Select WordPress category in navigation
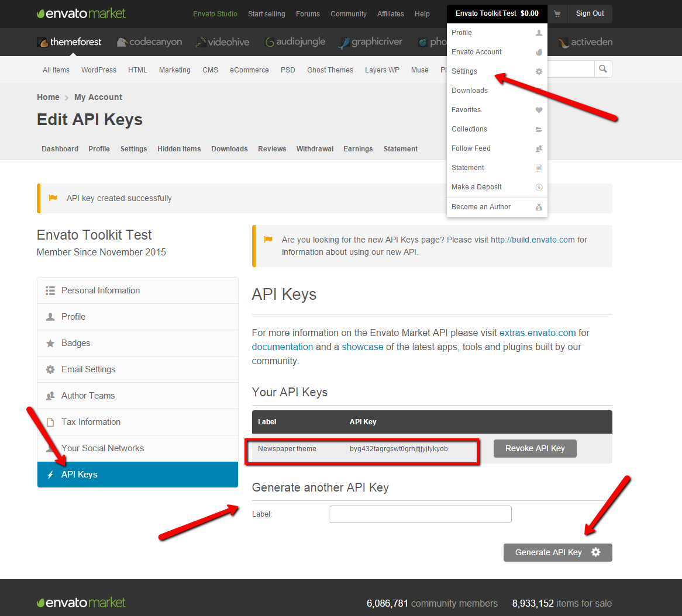The height and width of the screenshot is (616, 682). click(99, 70)
